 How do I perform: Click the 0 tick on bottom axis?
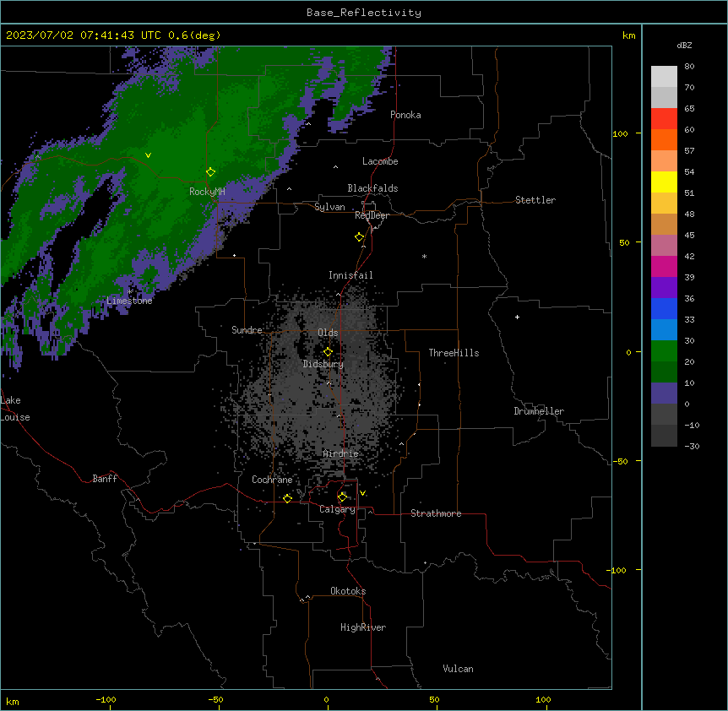[x=326, y=699]
